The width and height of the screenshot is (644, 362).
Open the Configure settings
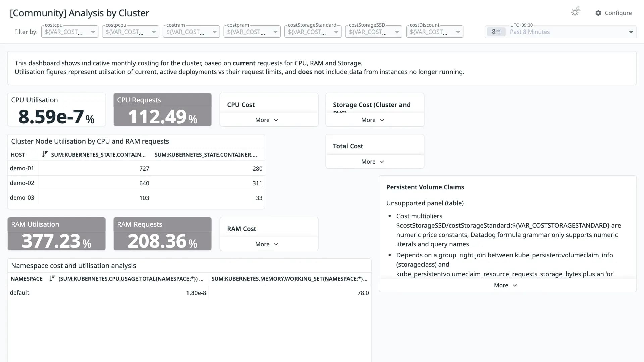(613, 13)
